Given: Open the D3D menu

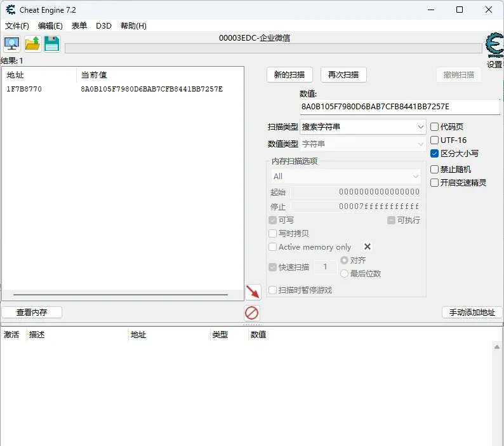Looking at the screenshot, I should click(x=103, y=26).
